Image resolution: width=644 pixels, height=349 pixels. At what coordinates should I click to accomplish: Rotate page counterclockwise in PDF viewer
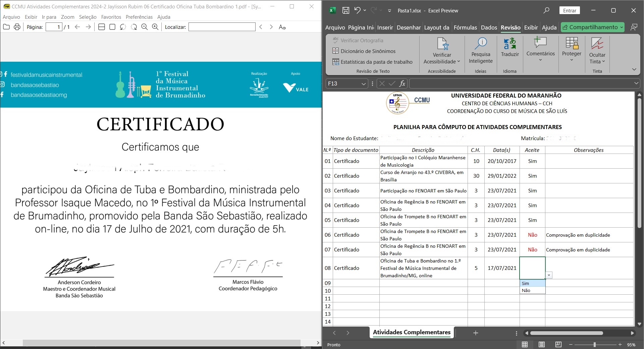pyautogui.click(x=123, y=27)
